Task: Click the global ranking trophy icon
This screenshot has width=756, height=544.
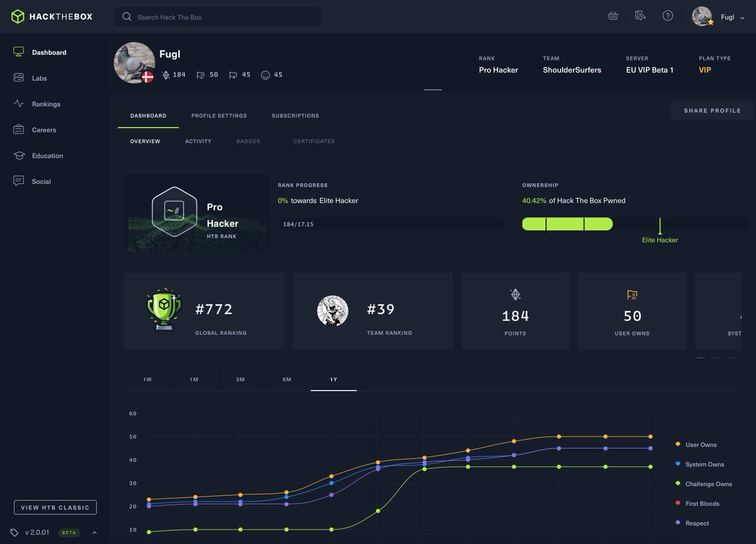Action: [x=164, y=310]
